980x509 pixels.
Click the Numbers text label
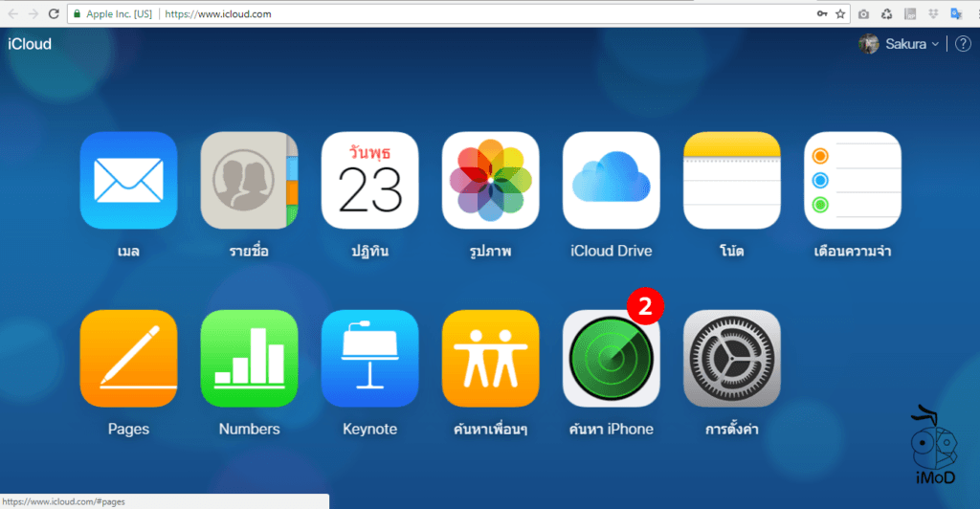(x=249, y=429)
